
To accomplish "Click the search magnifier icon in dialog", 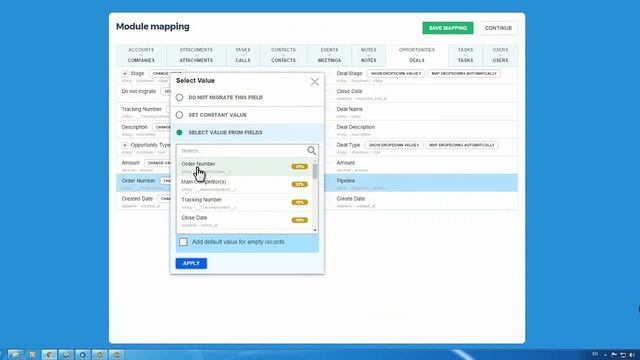I will coord(311,151).
